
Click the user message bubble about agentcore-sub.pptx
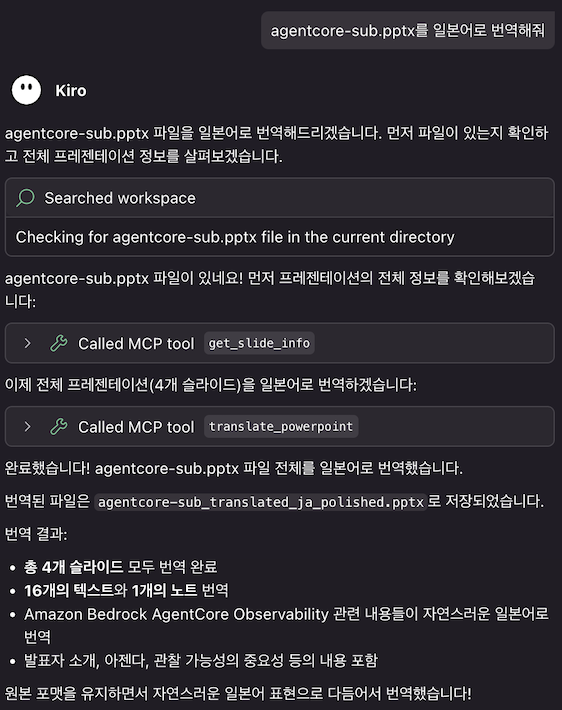[408, 30]
